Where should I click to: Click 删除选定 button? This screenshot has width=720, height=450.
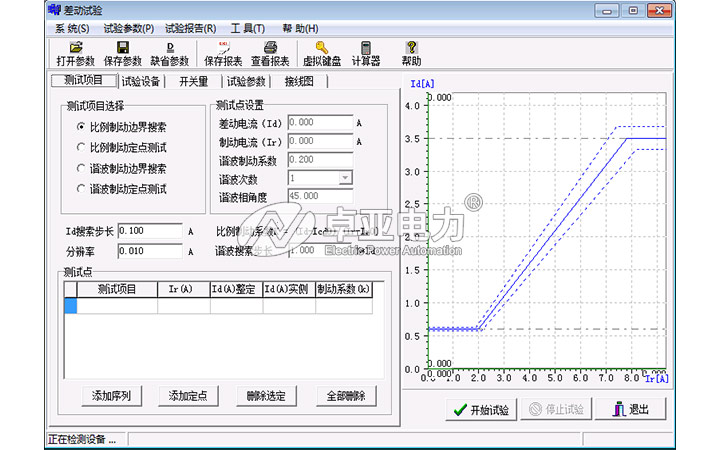coord(266,396)
